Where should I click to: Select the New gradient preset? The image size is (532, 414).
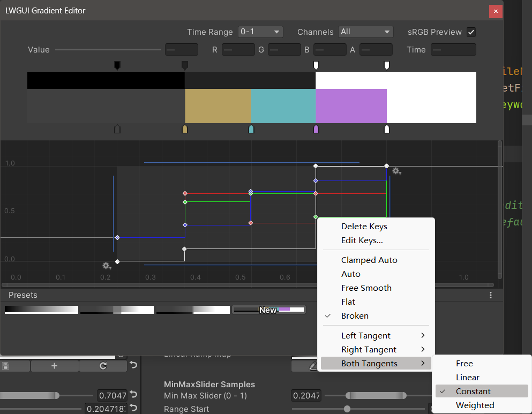point(269,310)
